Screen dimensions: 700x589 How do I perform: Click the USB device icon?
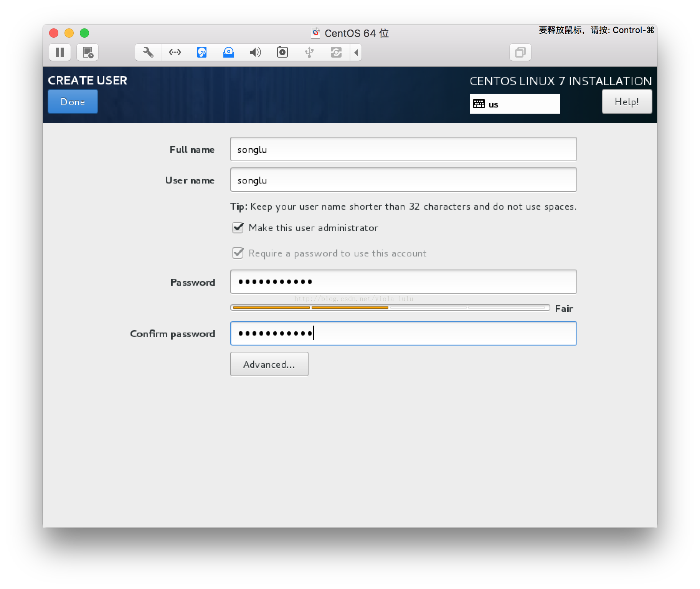[309, 52]
